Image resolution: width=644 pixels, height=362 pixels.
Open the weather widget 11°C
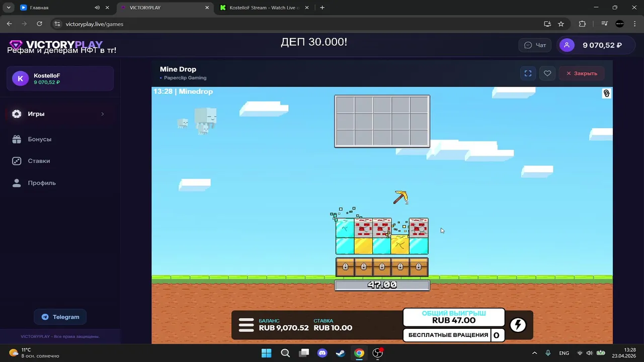pos(34,353)
